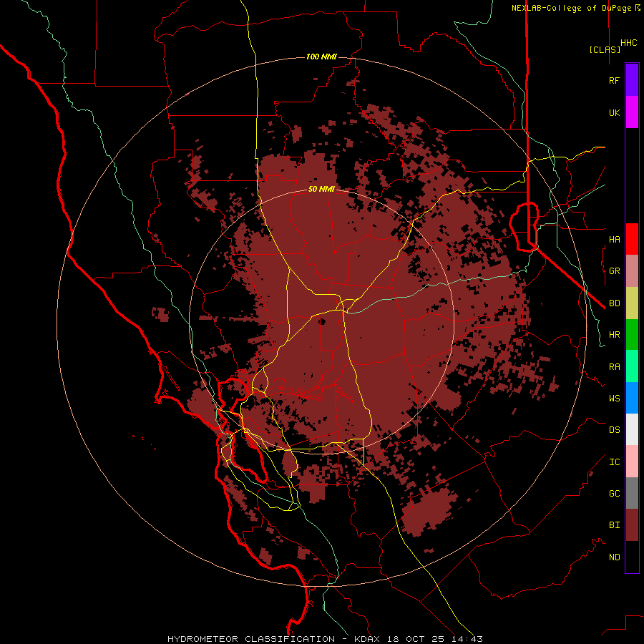This screenshot has height=644, width=644.
Task: Click the UK magenta legend swatch
Action: point(632,112)
